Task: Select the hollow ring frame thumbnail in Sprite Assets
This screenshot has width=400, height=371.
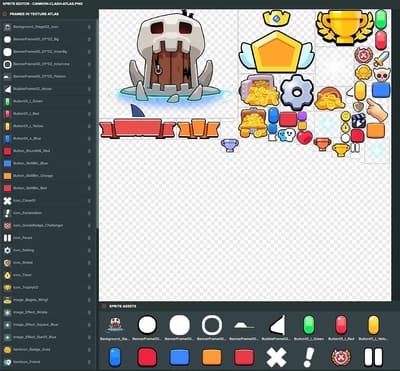Action: point(212,325)
